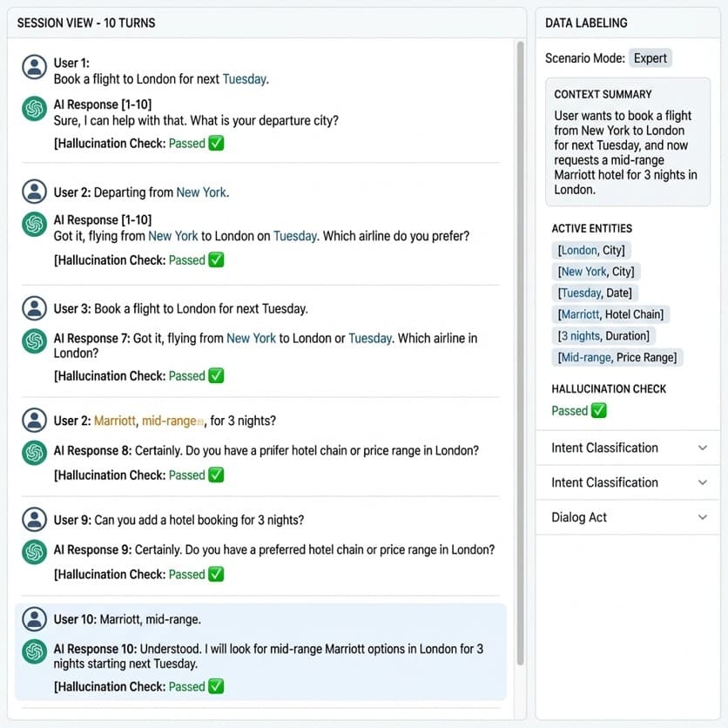
Task: Toggle the Passed checkmark under AI Response 10
Action: coord(216,686)
